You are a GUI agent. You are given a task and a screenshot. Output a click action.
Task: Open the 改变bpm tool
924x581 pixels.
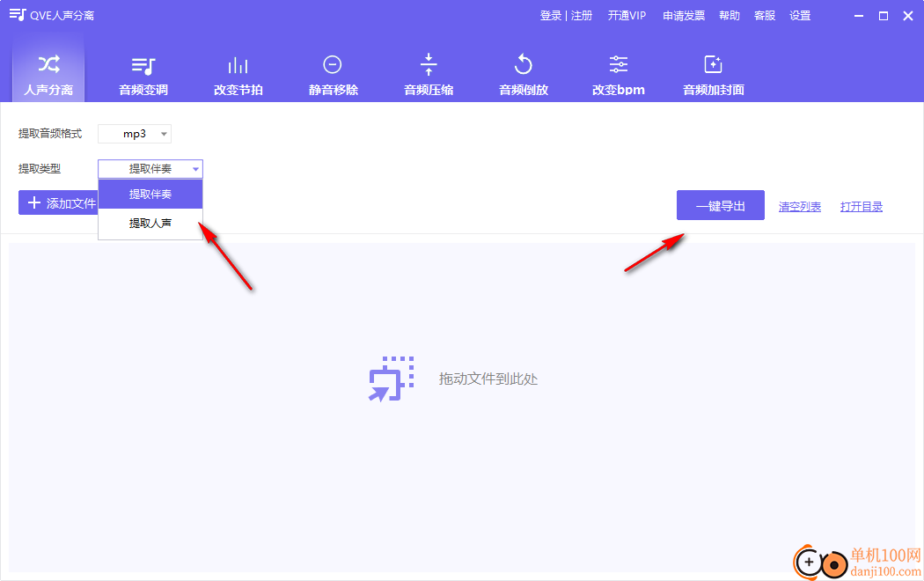[x=618, y=75]
